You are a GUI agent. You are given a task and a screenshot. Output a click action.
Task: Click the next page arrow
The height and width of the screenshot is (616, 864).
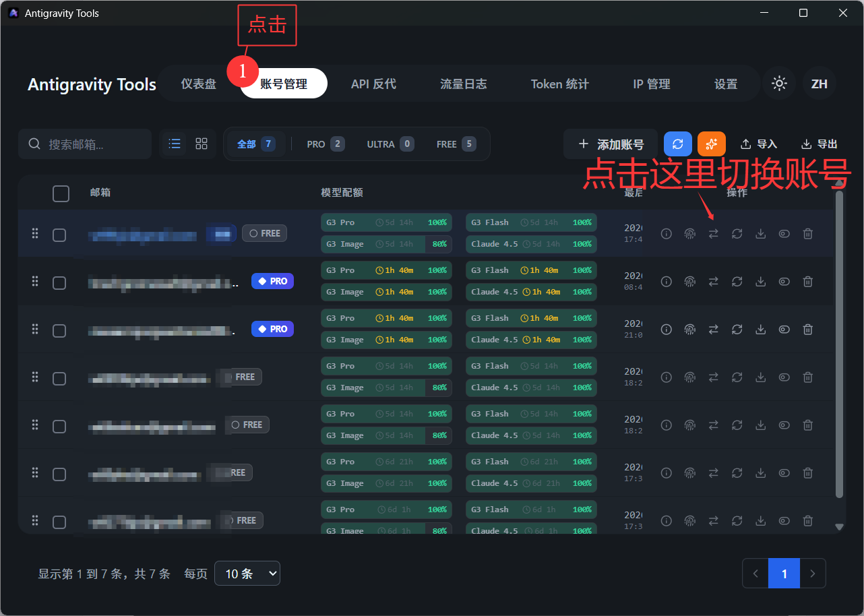813,574
